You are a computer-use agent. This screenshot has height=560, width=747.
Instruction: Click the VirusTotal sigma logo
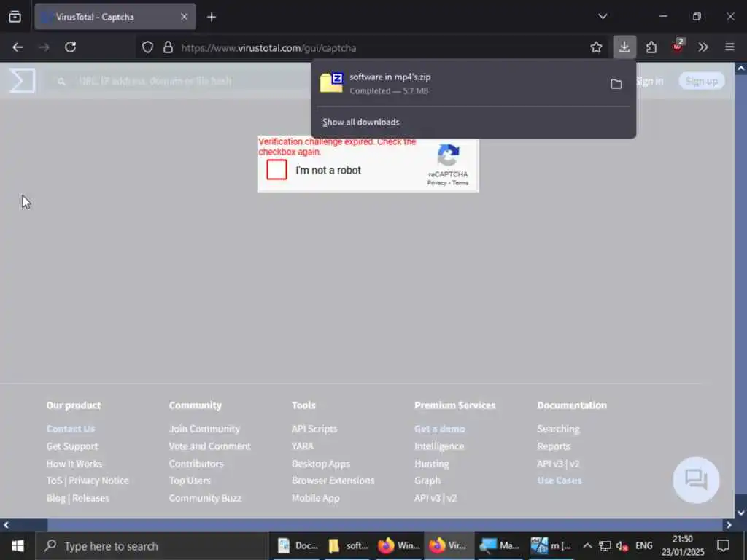[23, 80]
